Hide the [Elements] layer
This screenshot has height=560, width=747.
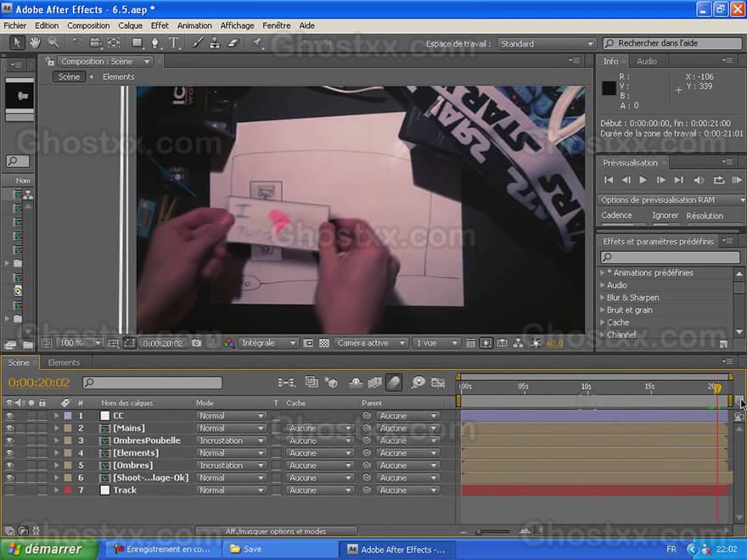pos(9,453)
